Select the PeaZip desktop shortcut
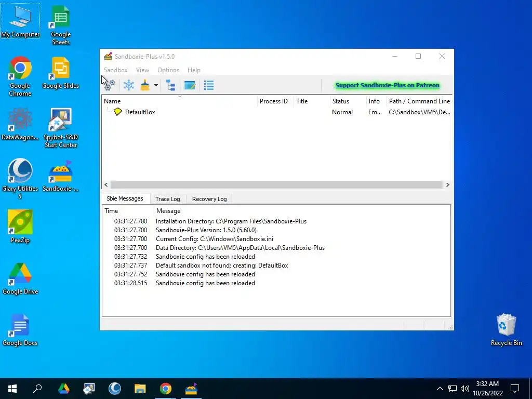The image size is (532, 399). tap(20, 227)
